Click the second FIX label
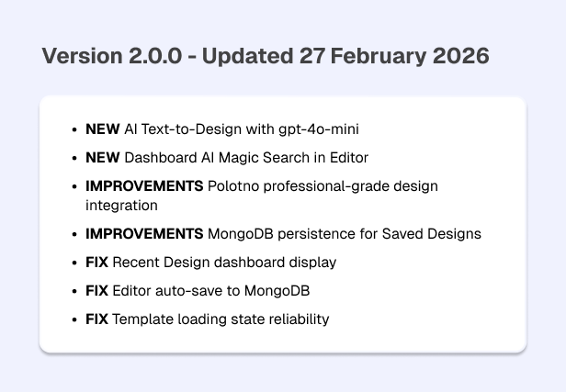This screenshot has height=392, width=566. [x=96, y=291]
